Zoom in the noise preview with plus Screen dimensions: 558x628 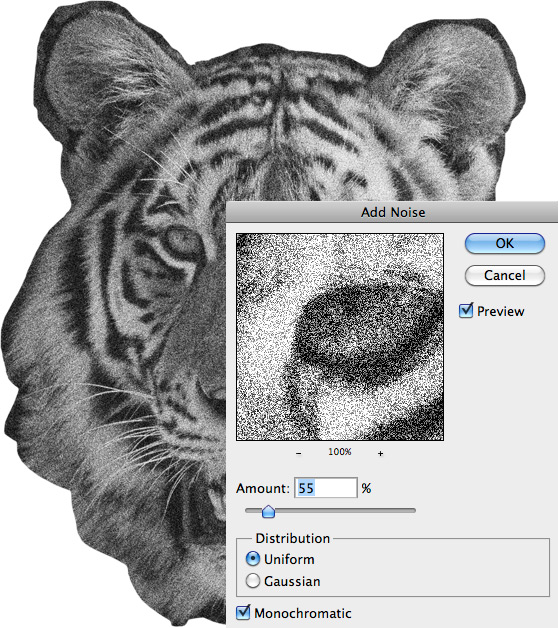pyautogui.click(x=380, y=453)
